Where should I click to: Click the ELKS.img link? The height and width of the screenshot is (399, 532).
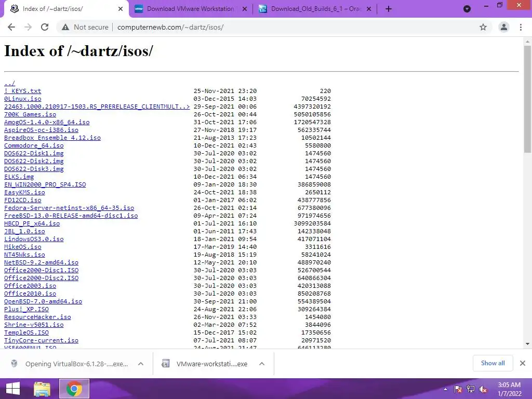coord(19,177)
